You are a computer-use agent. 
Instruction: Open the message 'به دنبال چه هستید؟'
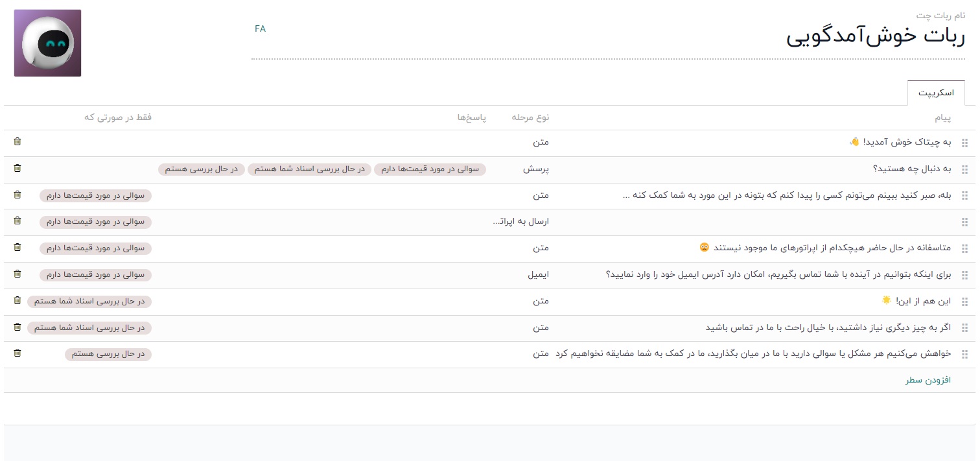tap(912, 169)
